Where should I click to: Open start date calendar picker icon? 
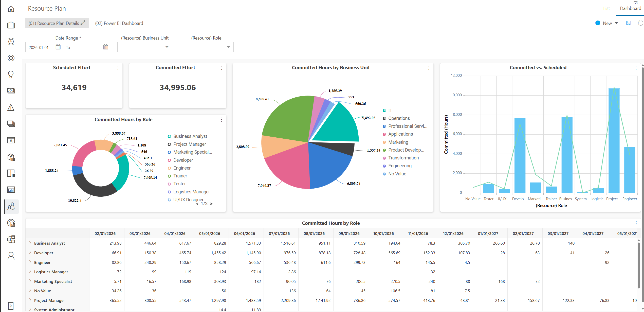pyautogui.click(x=58, y=47)
